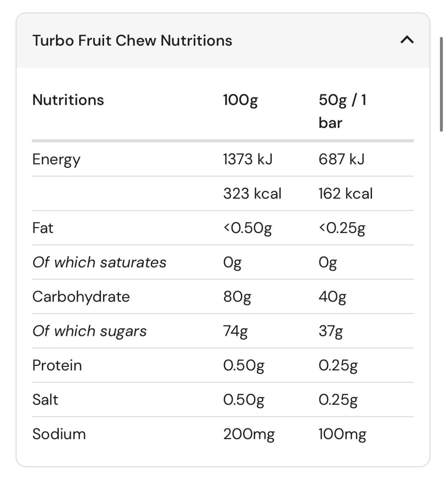Select the 200mg sodium value
This screenshot has width=446, height=504.
(x=249, y=434)
